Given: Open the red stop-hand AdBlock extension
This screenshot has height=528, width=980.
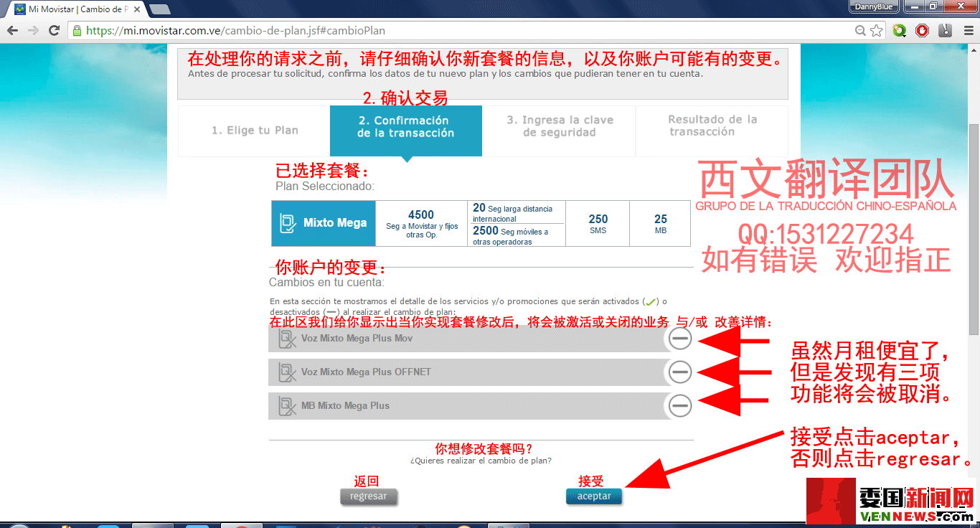Looking at the screenshot, I should [x=923, y=31].
